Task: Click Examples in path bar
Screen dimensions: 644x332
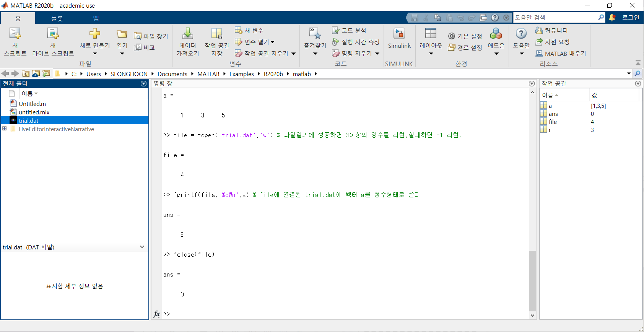Action: point(242,74)
